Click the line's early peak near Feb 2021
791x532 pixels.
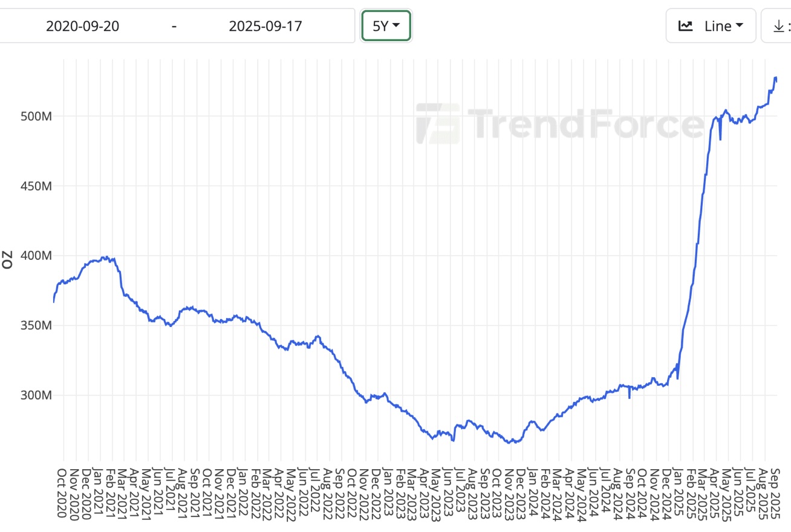click(x=105, y=257)
